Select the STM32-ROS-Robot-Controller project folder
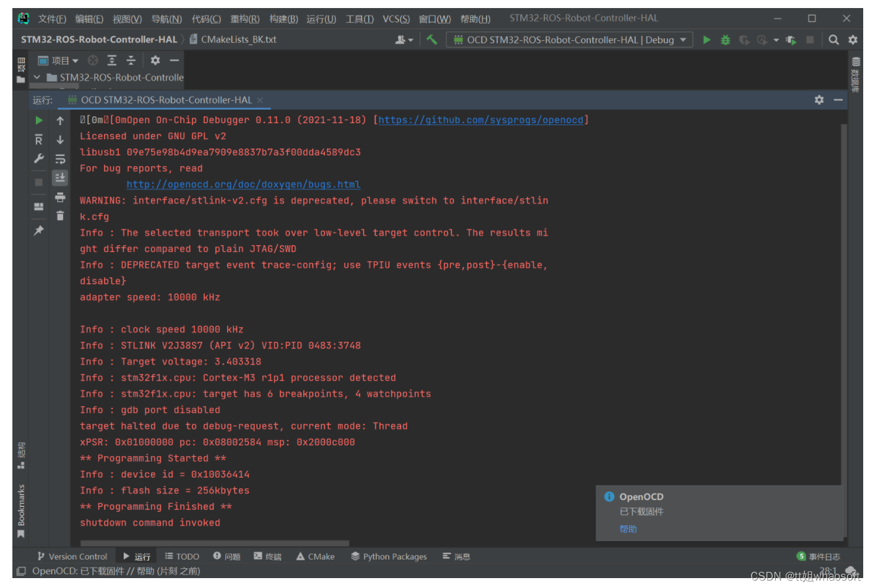Image resolution: width=870 pixels, height=588 pixels. (115, 77)
